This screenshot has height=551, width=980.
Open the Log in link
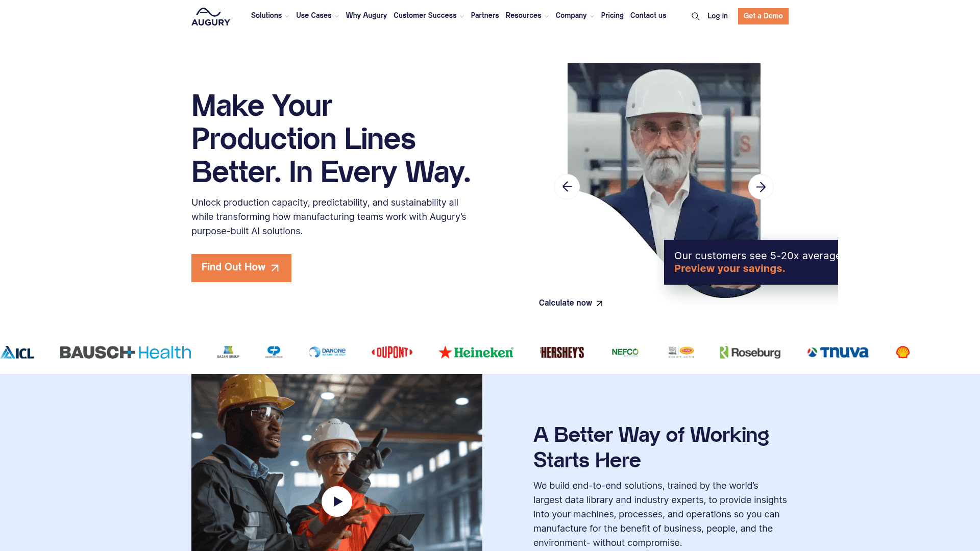(x=717, y=16)
